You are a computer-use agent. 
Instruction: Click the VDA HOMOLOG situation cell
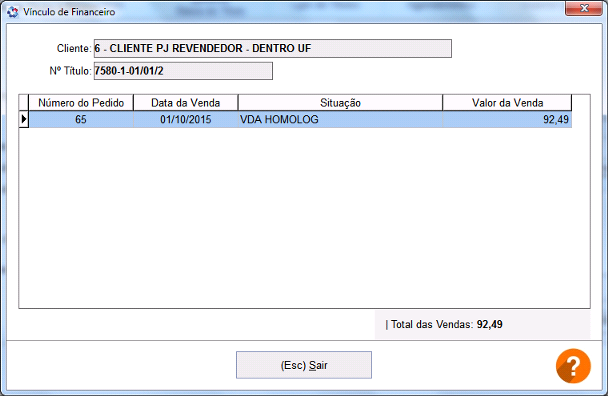point(340,119)
